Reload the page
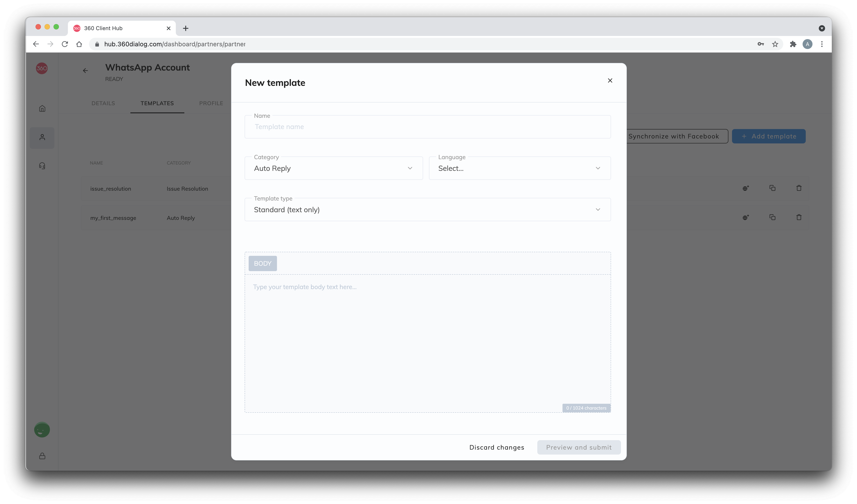857x504 pixels. [x=65, y=44]
